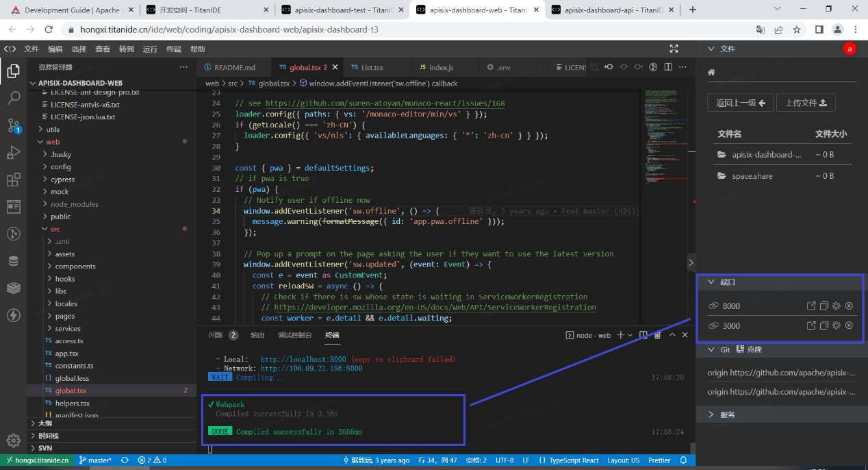Expand the 服务 section
The image size is (868, 470).
point(727,415)
